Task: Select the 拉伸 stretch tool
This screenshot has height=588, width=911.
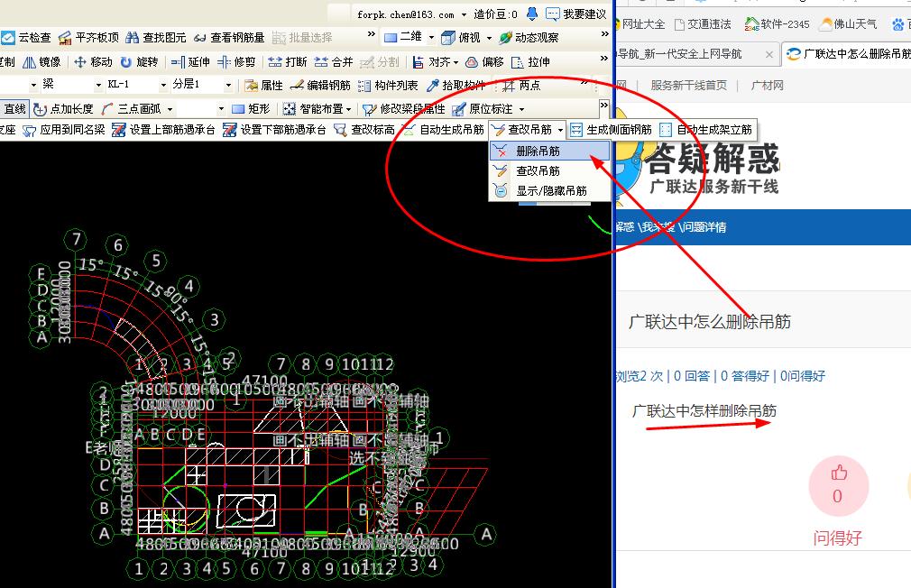Action: click(x=530, y=61)
